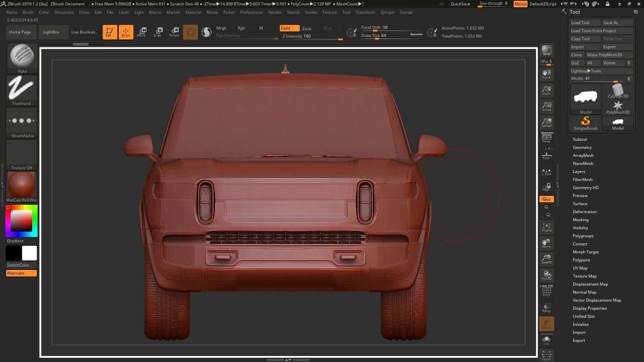
Task: Expand the Masking subpalette
Action: click(x=580, y=220)
